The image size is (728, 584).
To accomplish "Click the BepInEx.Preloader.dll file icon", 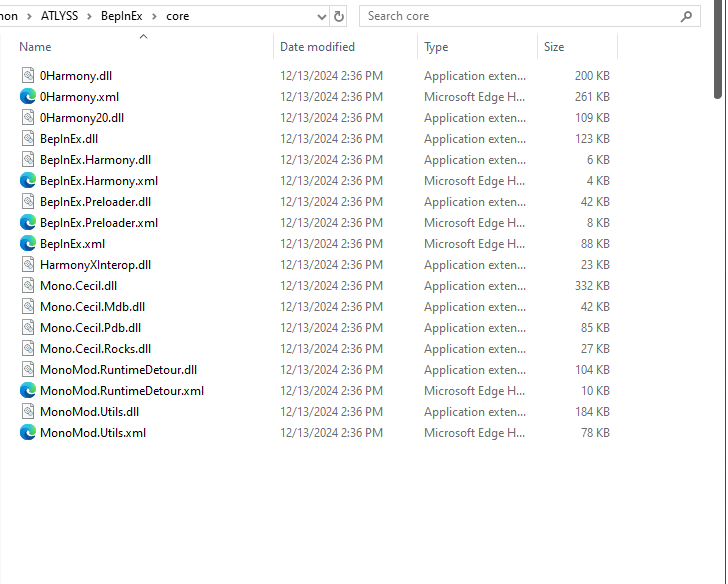I will click(28, 201).
